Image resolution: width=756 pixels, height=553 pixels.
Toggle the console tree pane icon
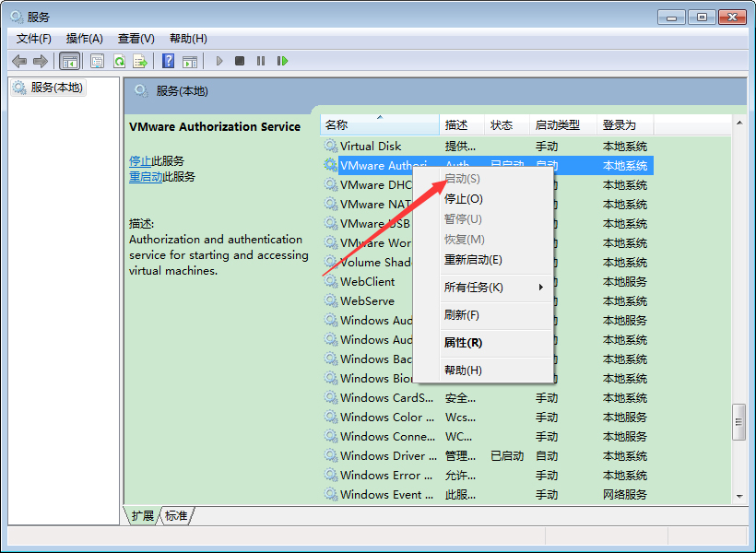(69, 61)
